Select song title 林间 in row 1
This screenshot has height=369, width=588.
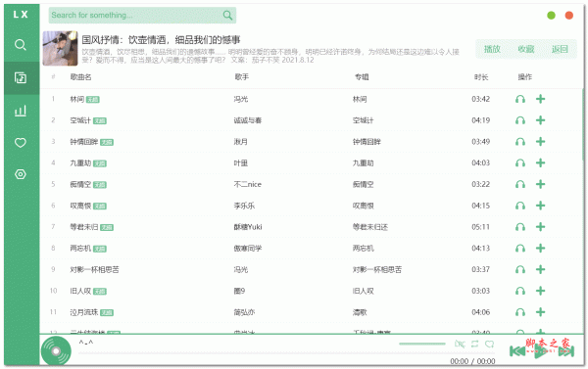tap(76, 99)
